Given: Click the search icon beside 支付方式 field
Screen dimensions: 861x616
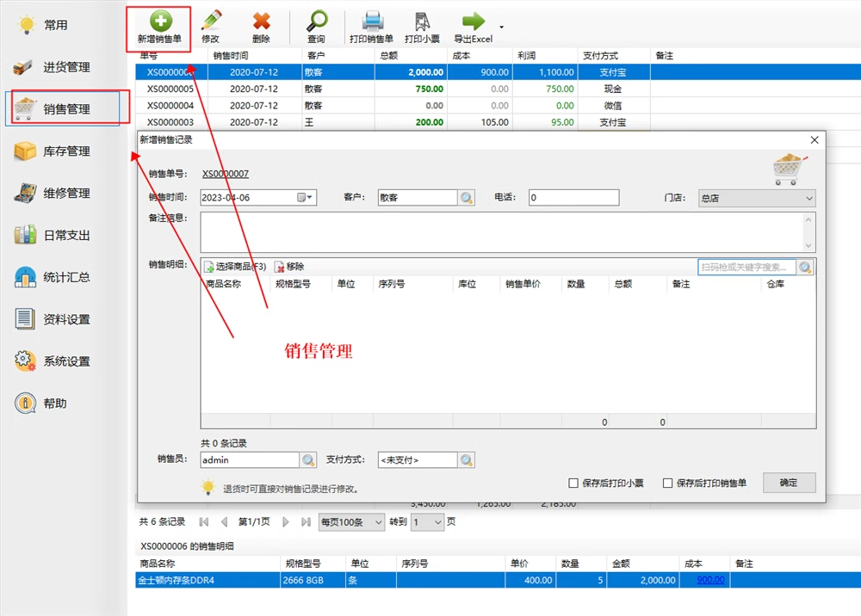Looking at the screenshot, I should pos(466,459).
